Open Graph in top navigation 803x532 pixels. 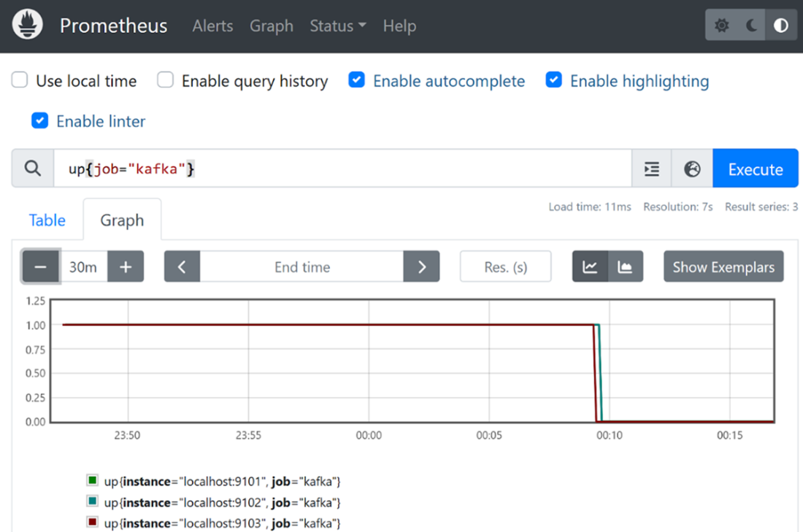[x=272, y=26]
